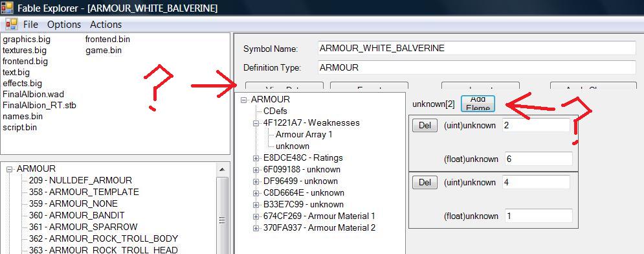Collapse the 4F1221A7 - Weaknesses node
The height and width of the screenshot is (254, 644).
point(256,123)
